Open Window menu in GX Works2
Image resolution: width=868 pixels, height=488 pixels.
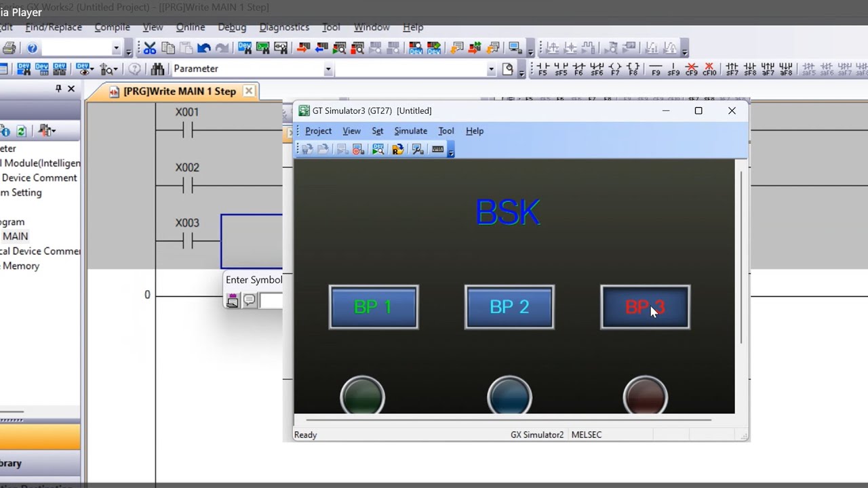click(x=372, y=27)
